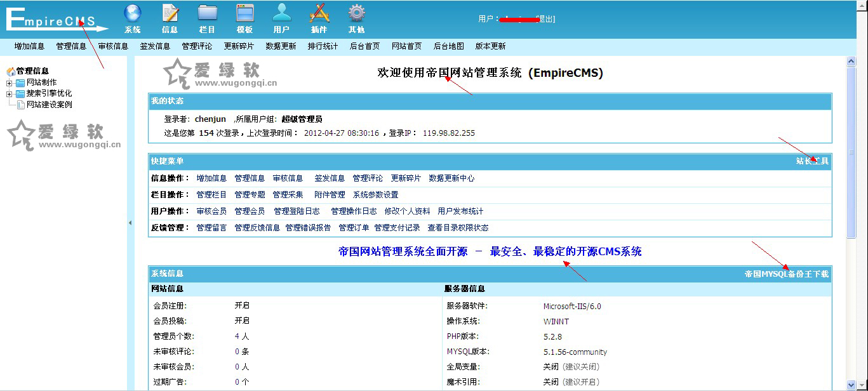
Task: Open 数据更新中心 quick link
Action: point(451,178)
